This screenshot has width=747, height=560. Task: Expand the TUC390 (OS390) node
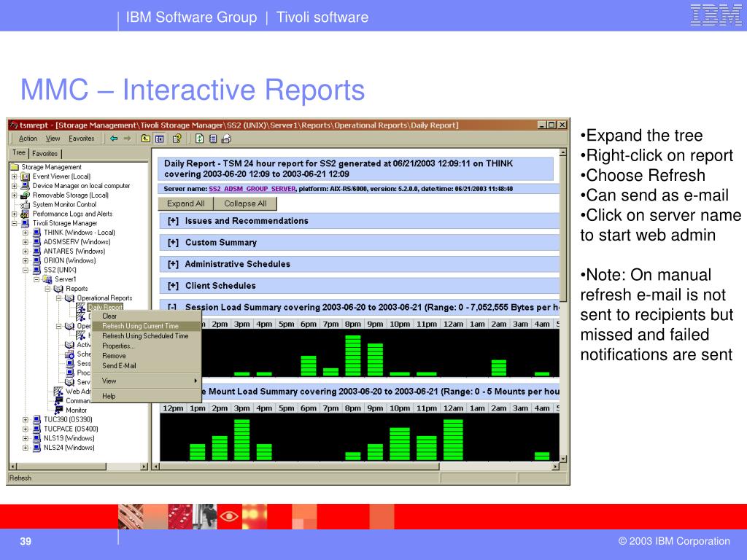click(x=26, y=419)
